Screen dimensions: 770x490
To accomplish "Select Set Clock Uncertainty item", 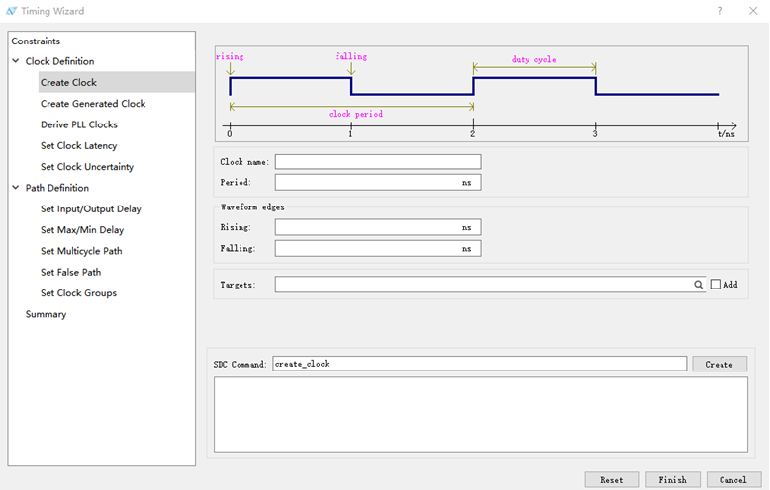I will click(x=87, y=167).
